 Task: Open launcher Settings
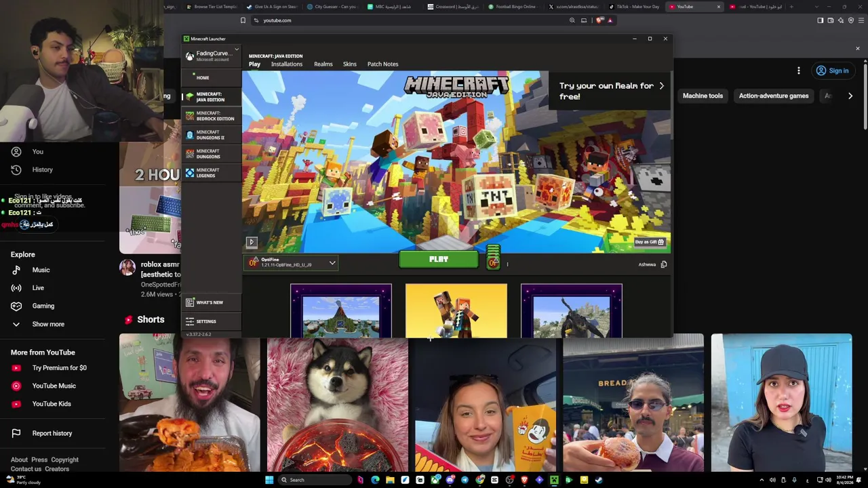(x=211, y=321)
